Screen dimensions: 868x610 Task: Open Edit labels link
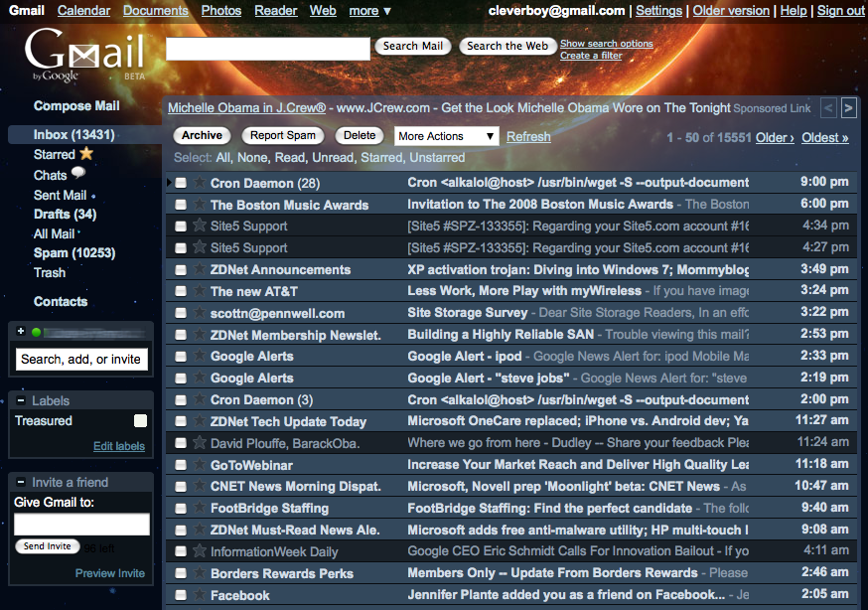[119, 446]
